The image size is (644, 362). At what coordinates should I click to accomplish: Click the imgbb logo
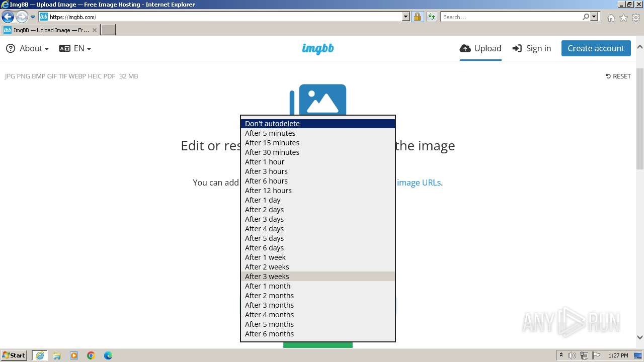318,48
